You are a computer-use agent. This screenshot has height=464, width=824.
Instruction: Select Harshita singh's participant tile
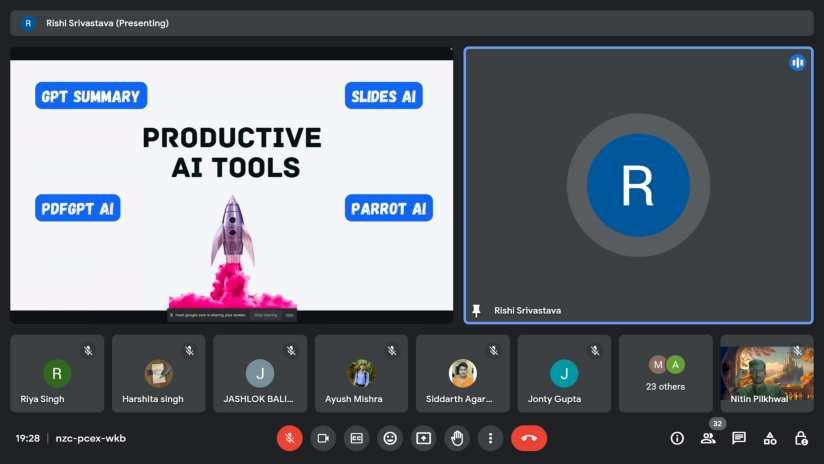[158, 374]
